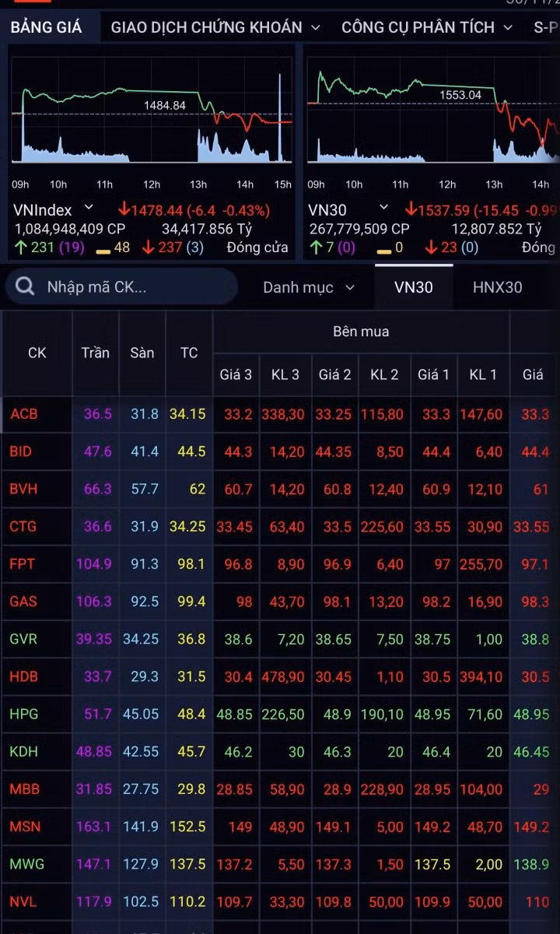Select stock symbol ACB
The height and width of the screenshot is (934, 560).
click(24, 414)
